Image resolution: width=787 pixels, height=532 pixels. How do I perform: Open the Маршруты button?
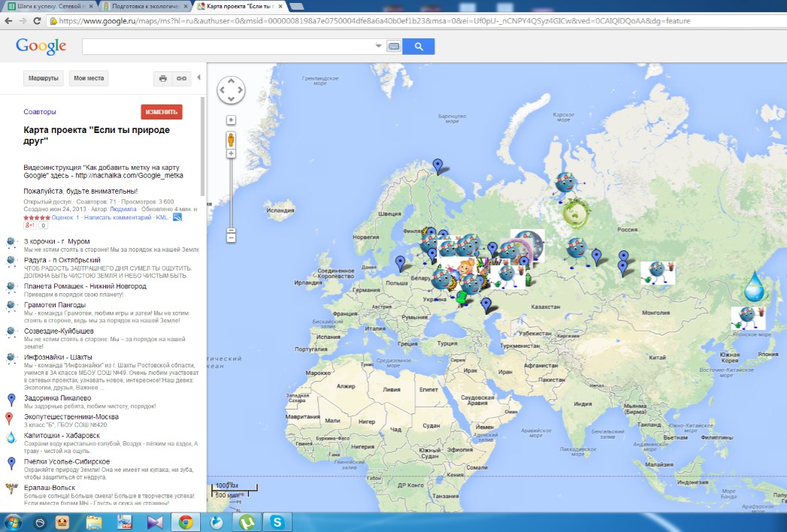pyautogui.click(x=43, y=78)
